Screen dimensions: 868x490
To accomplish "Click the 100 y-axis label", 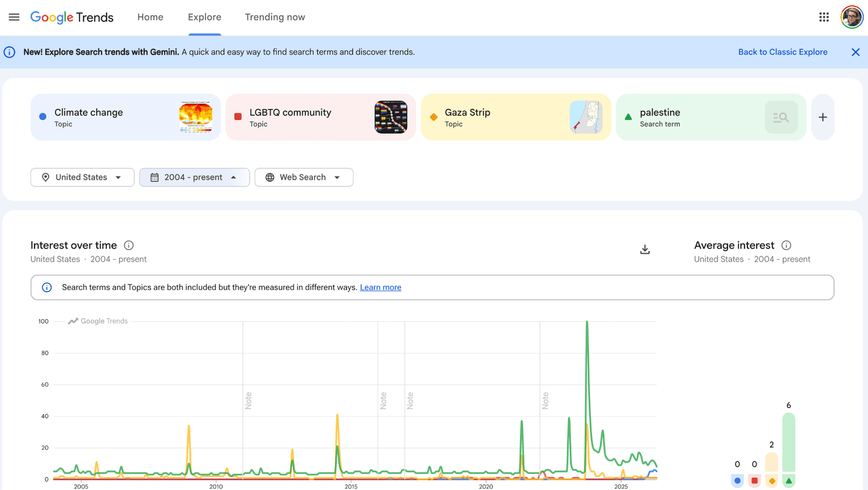I will coord(43,321).
